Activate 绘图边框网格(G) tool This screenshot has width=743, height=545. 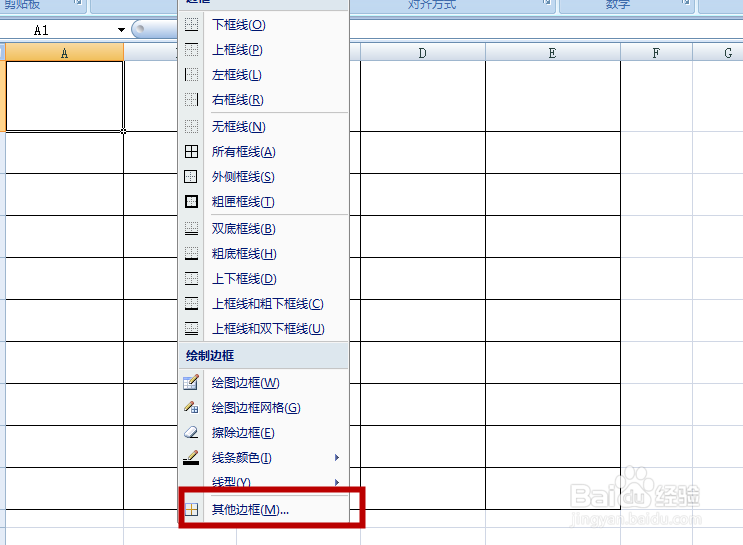[263, 408]
